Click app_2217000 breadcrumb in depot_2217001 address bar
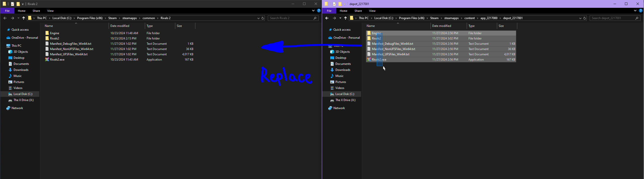 [489, 18]
